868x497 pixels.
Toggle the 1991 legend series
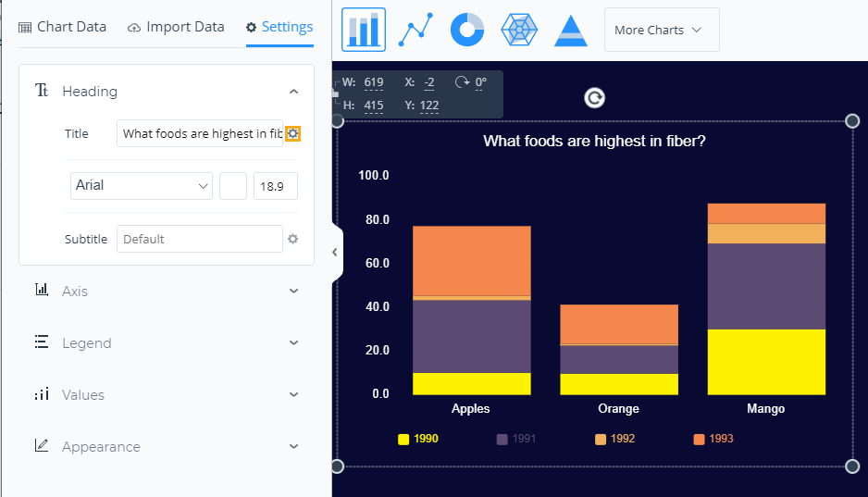pos(515,439)
